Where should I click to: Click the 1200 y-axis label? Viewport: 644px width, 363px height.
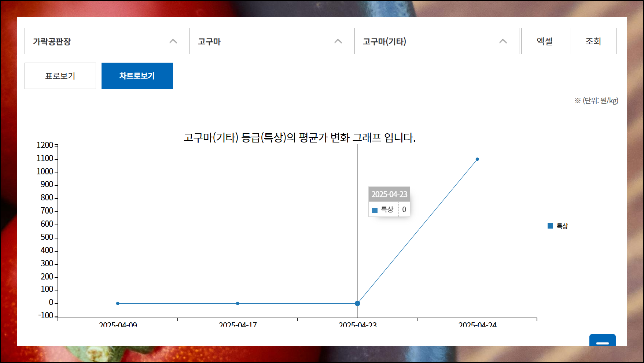coord(45,145)
